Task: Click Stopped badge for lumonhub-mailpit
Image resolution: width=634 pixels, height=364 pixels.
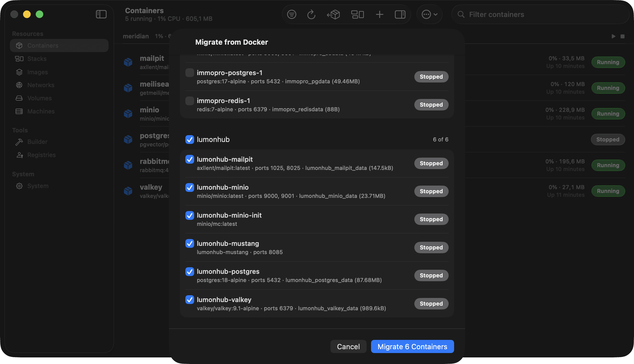Action: 431,163
